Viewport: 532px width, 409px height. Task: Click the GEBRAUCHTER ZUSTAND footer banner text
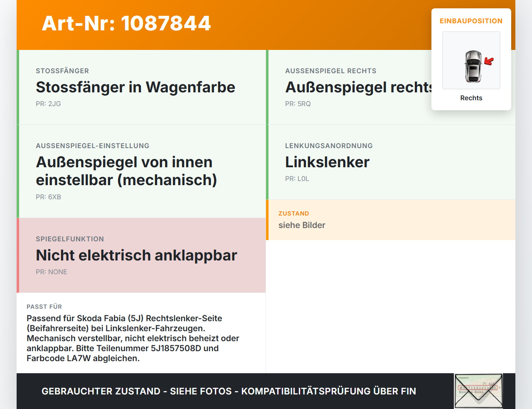[x=229, y=392]
